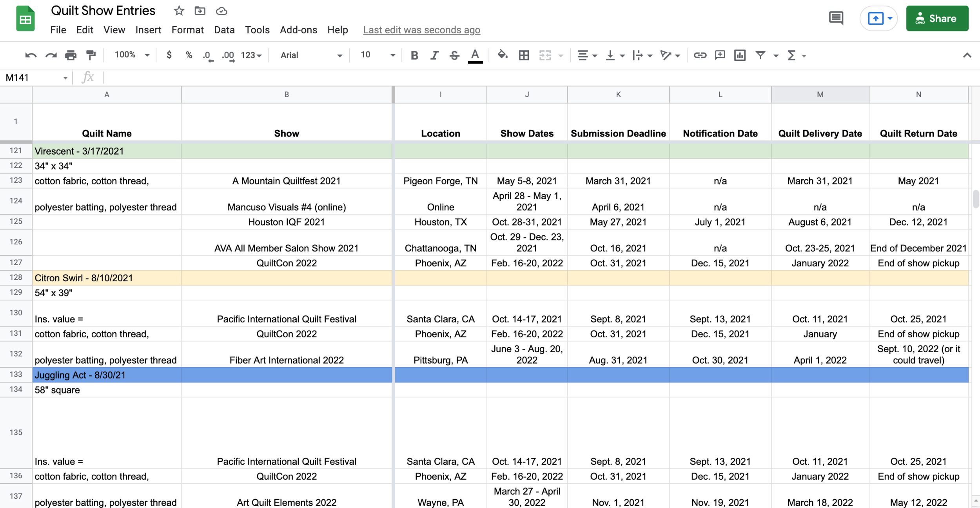Click the Decrease decimal places icon
The image size is (980, 508).
coord(207,55)
